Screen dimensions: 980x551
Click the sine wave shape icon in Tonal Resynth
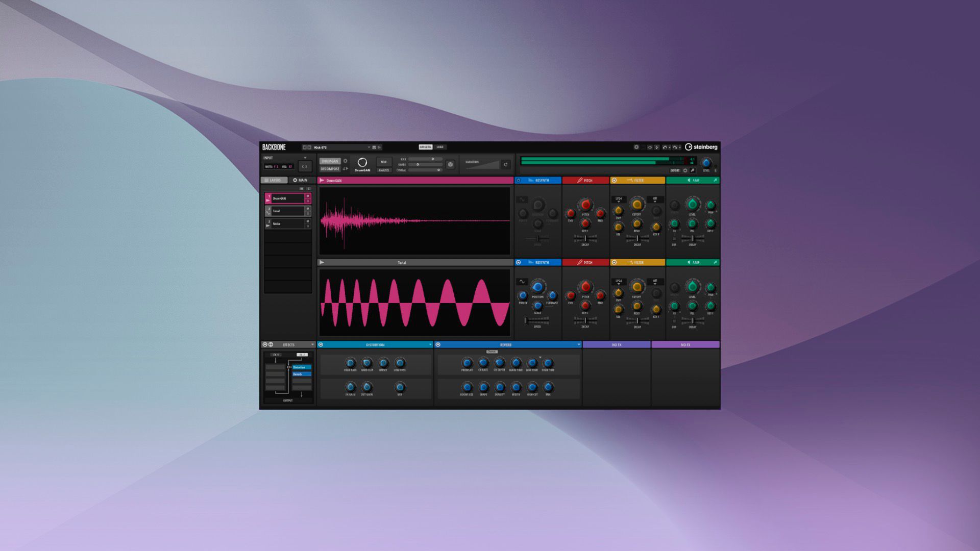(522, 282)
